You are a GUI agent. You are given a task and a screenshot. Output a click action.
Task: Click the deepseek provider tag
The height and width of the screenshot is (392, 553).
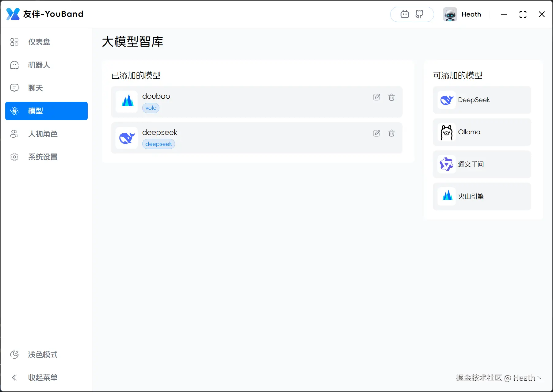158,144
